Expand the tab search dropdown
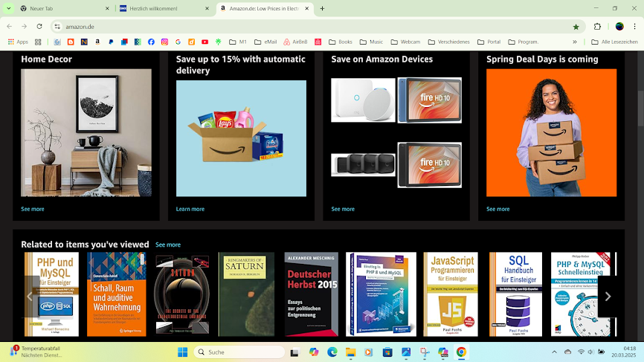 pos(8,8)
